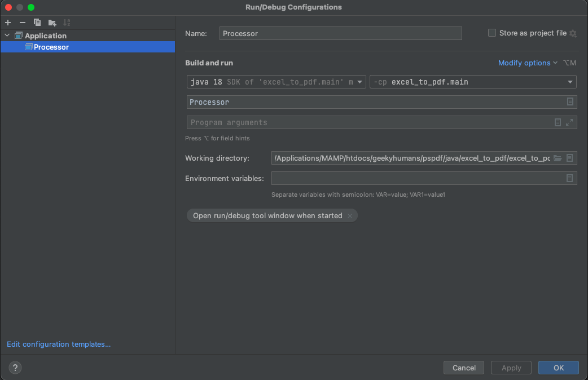Remove the selected configuration

[x=23, y=23]
